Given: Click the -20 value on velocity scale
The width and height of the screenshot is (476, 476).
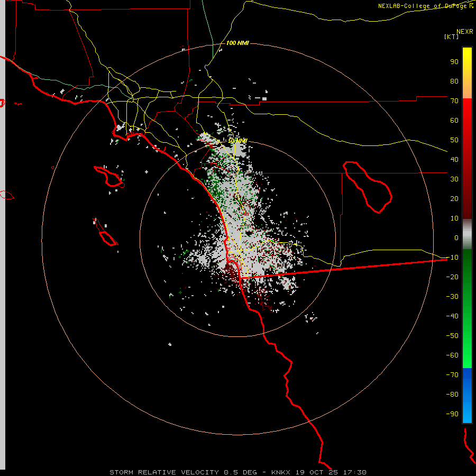Looking at the screenshot, I should click(x=452, y=277).
